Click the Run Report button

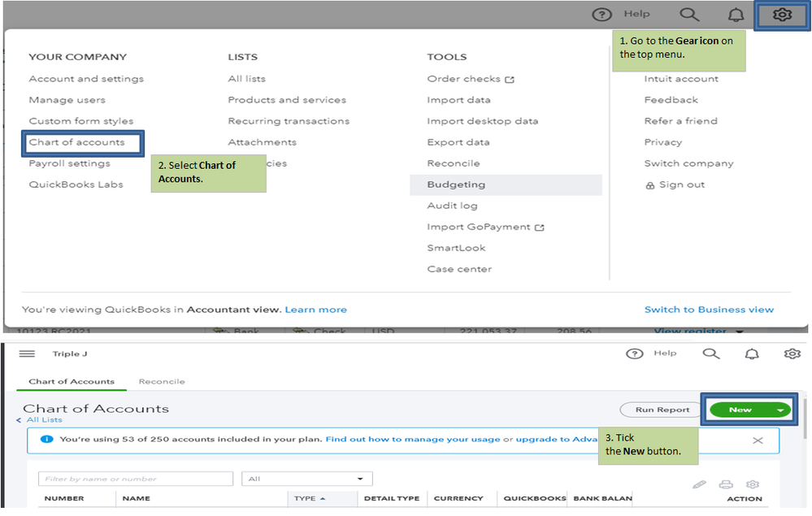click(x=662, y=410)
